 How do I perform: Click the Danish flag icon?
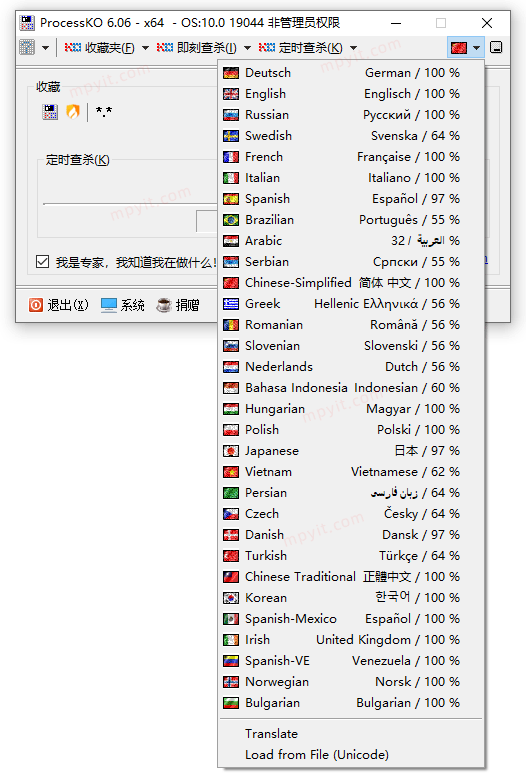pyautogui.click(x=231, y=535)
